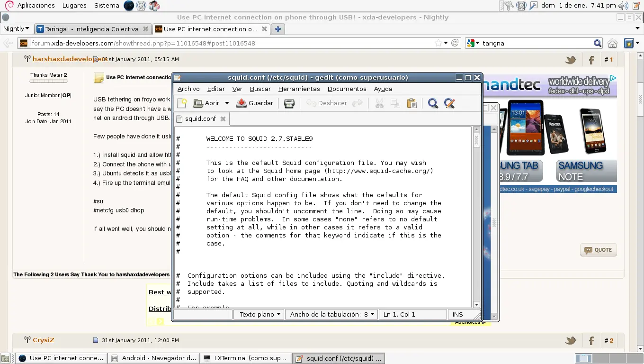
Task: Open the Herramientas menu
Action: [299, 89]
